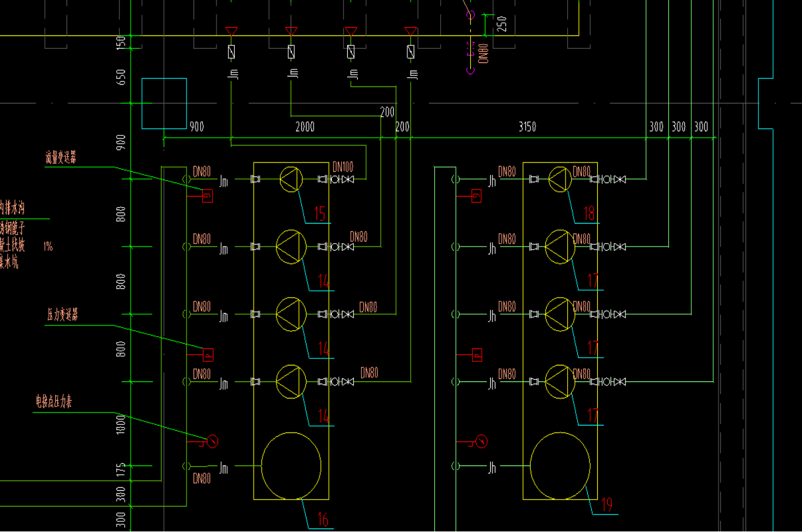Click the 1% slope annotation
Viewport: 802px width, 532px height.
48,246
